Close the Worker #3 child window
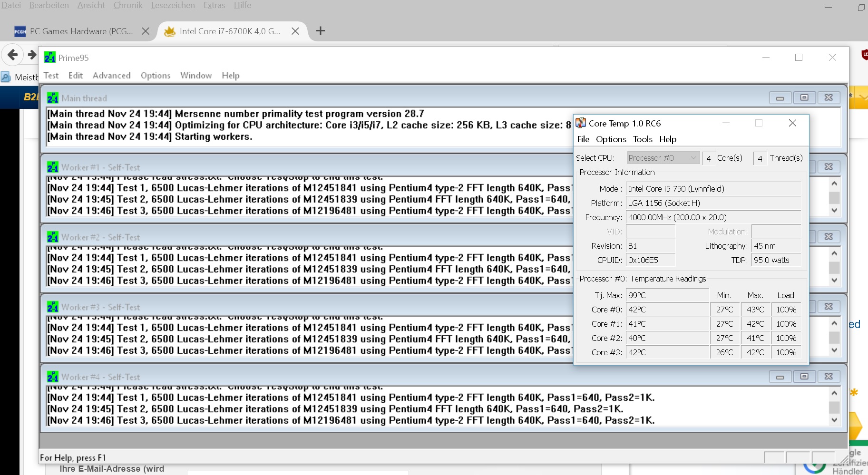868x475 pixels. (x=829, y=307)
